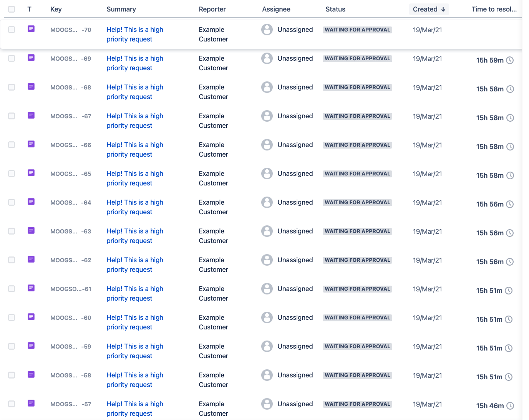Click the assignee avatar in the MOOGS-62 row
This screenshot has height=420, width=529.
[x=267, y=260]
